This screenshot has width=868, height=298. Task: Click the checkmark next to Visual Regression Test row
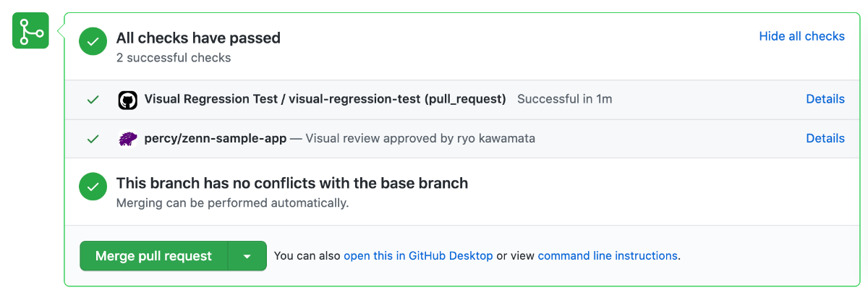(x=93, y=100)
